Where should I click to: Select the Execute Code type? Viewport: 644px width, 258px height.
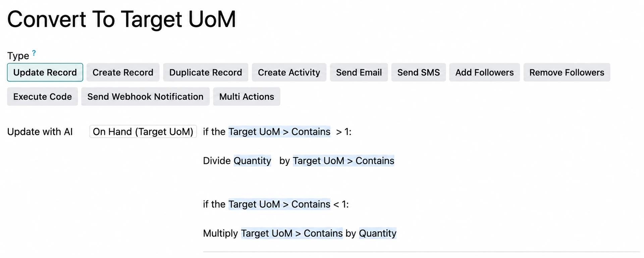coord(43,96)
